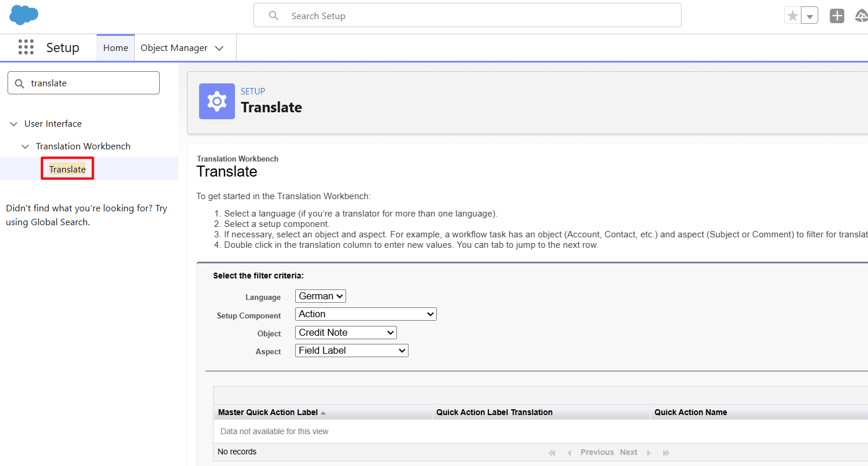Select Translate in the setup tree
Image resolution: width=868 pixels, height=466 pixels.
(67, 169)
